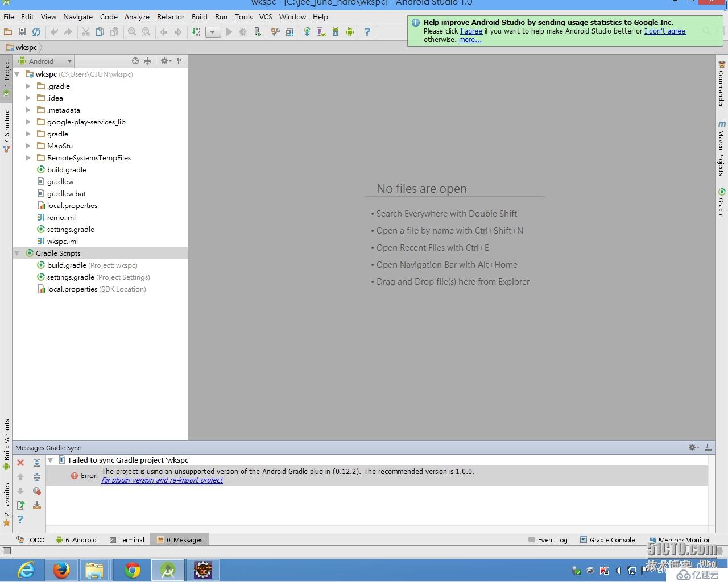Click the green Run arrow icon
The width and height of the screenshot is (728, 582).
(x=229, y=32)
